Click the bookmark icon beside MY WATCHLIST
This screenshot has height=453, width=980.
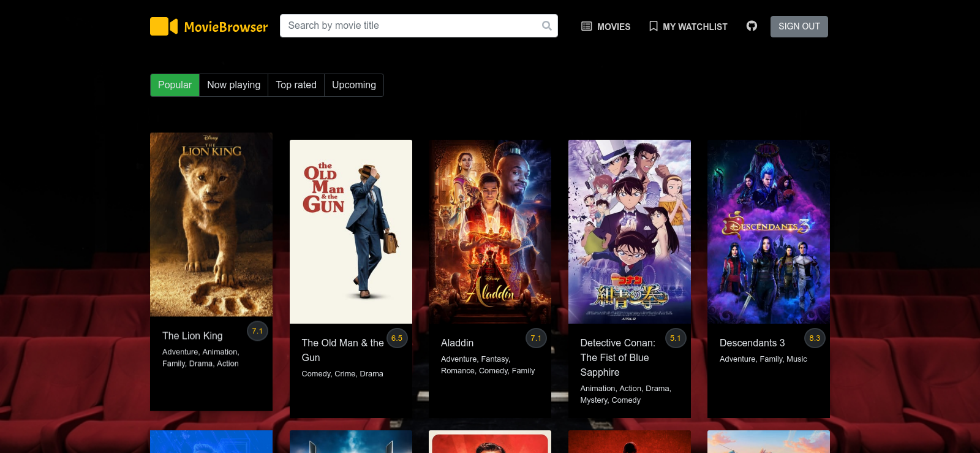tap(654, 26)
